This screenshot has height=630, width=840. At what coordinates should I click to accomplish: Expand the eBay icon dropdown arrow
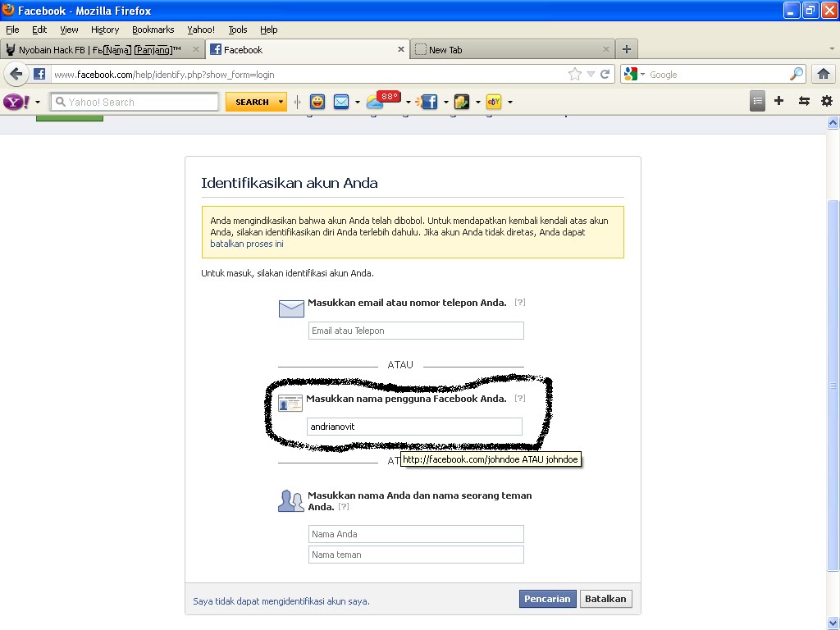click(x=509, y=102)
